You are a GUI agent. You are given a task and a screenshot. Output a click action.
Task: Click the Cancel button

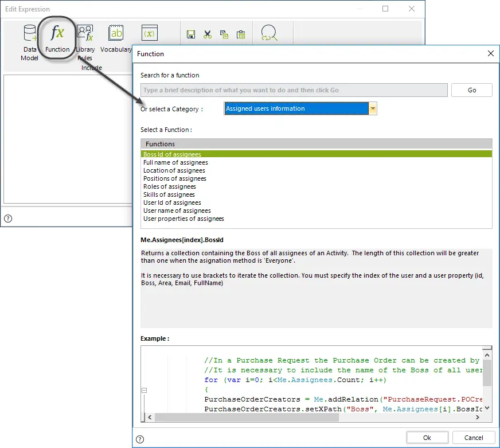(474, 438)
